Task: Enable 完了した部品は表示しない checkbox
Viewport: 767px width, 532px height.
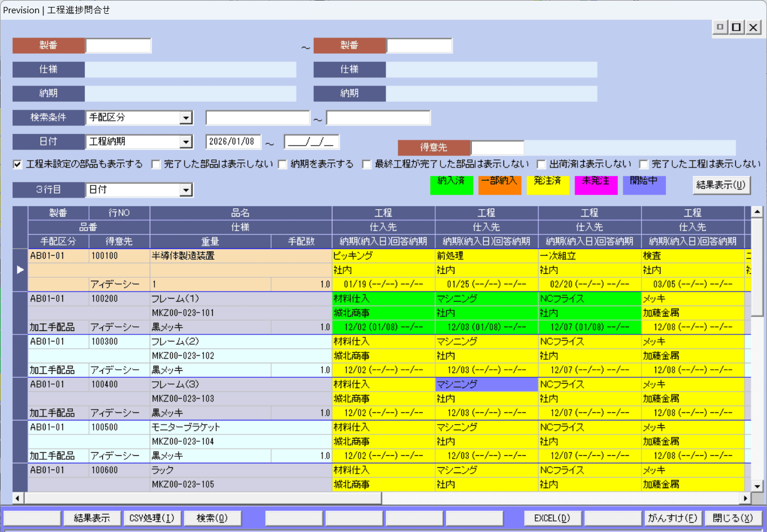Action: [155, 165]
